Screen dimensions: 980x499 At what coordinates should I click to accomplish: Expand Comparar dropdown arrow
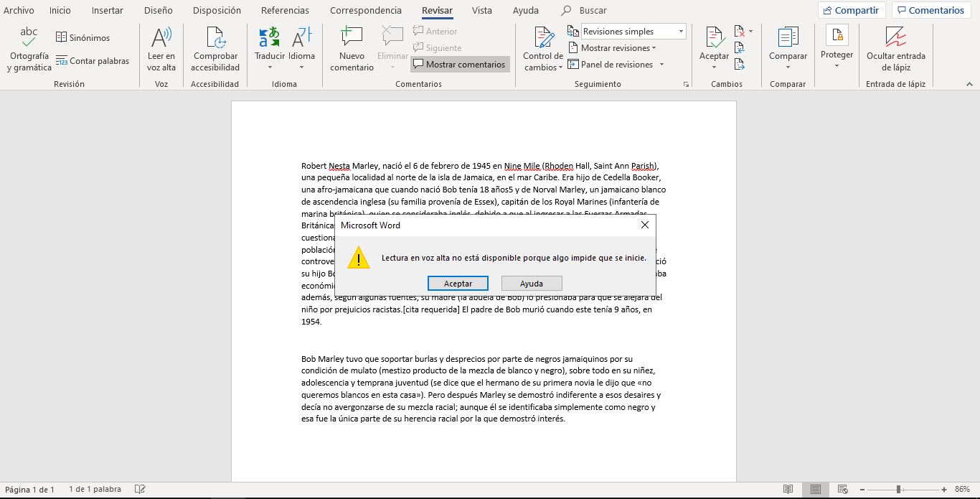coord(788,67)
